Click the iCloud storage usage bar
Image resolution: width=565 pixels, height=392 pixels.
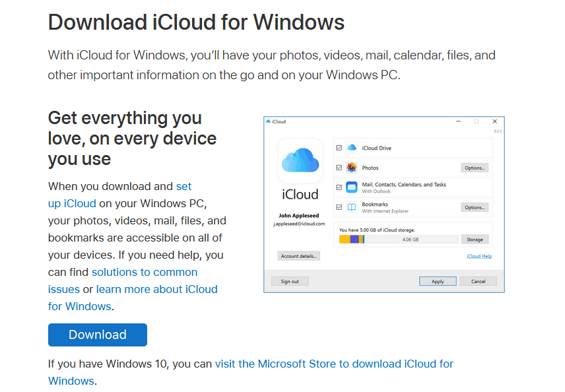(x=399, y=240)
